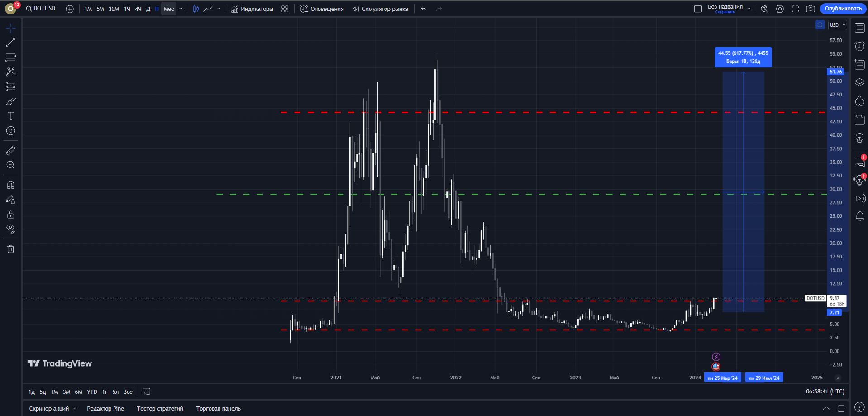Select the brush drawing tool
Viewport: 868px width, 416px height.
(10, 101)
